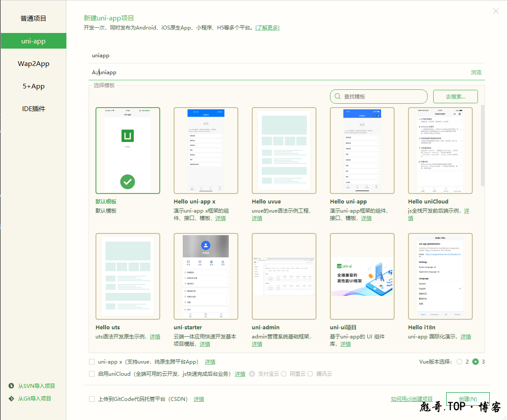
Task: Open 详情 link under Hello uvue
Action: pos(257,218)
